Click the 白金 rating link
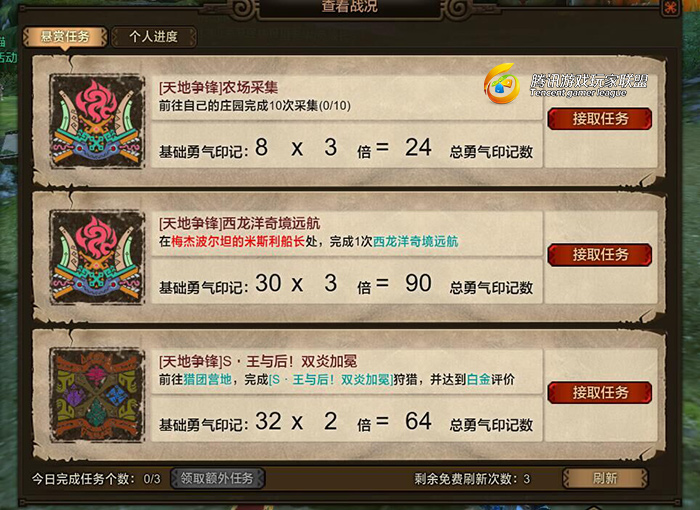Image resolution: width=700 pixels, height=510 pixels. pos(478,380)
